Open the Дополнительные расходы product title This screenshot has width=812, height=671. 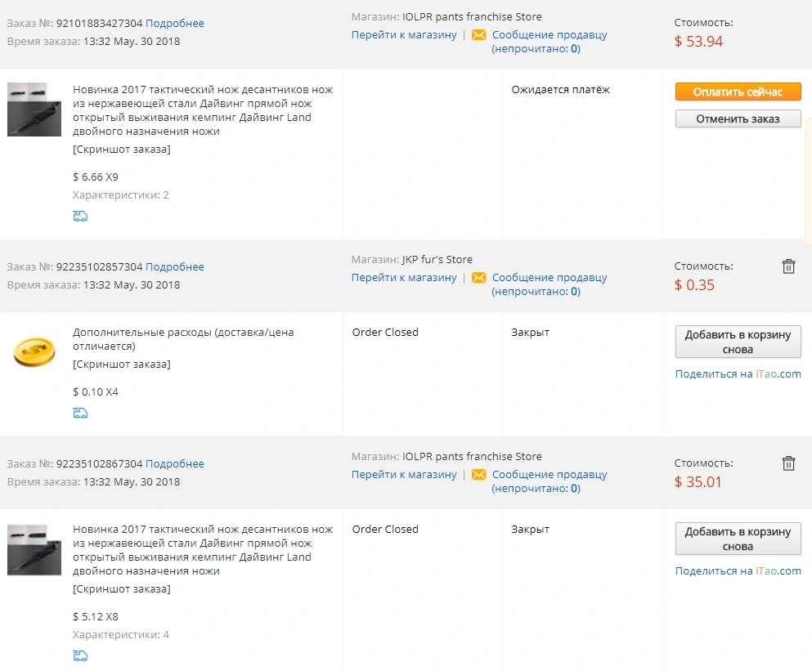(x=183, y=338)
